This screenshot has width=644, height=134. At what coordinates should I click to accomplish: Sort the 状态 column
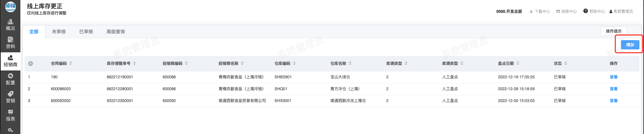566,64
